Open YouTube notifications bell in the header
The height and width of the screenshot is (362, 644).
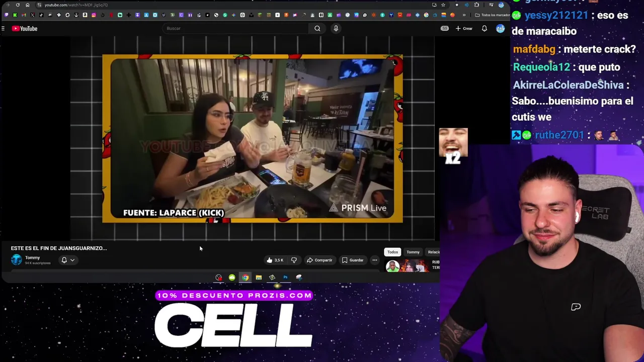485,28
